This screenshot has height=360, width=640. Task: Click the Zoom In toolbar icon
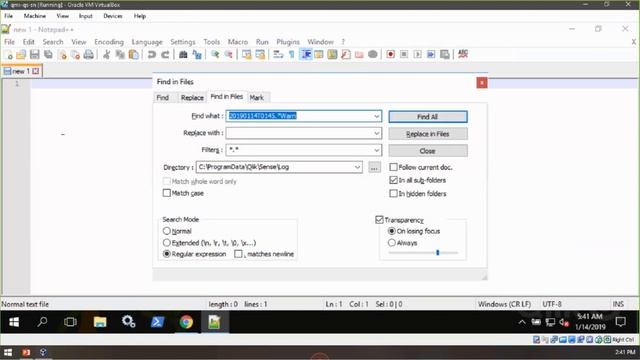pyautogui.click(x=215, y=54)
